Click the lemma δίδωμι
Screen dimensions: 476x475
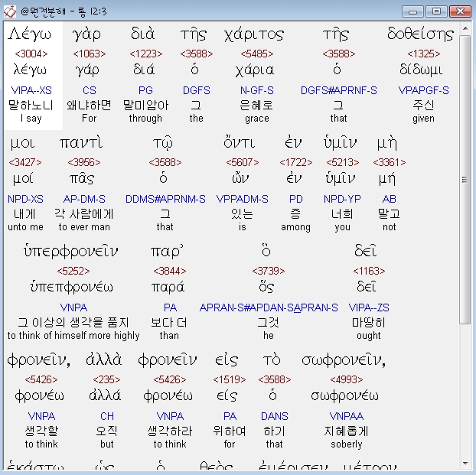421,70
